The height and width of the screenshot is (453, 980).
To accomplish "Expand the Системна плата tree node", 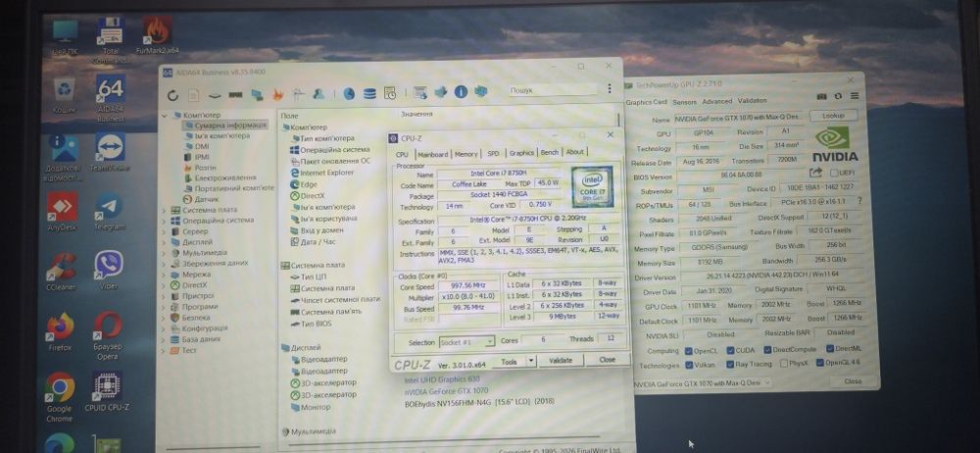I will 166,210.
